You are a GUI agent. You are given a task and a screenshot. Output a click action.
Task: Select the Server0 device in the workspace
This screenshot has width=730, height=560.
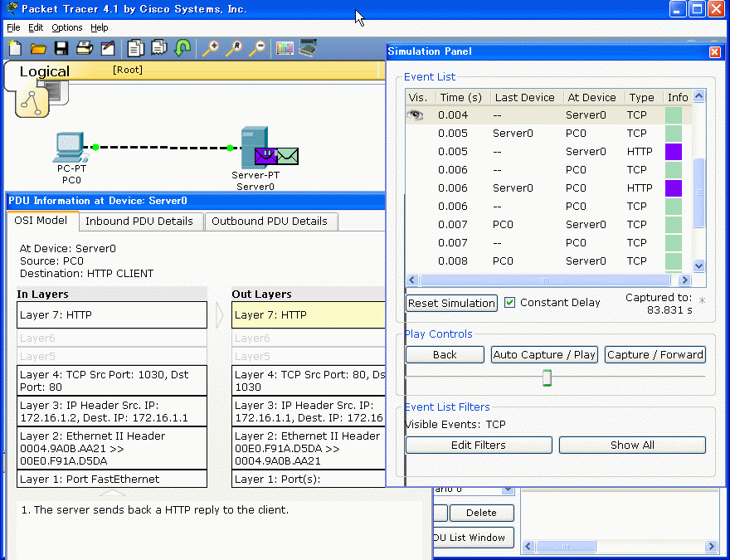[x=254, y=147]
